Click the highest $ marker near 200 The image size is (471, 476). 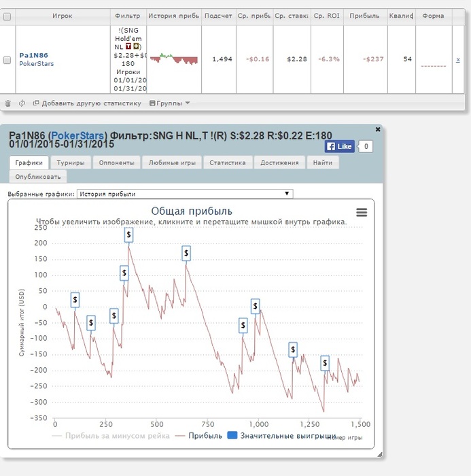tap(128, 235)
